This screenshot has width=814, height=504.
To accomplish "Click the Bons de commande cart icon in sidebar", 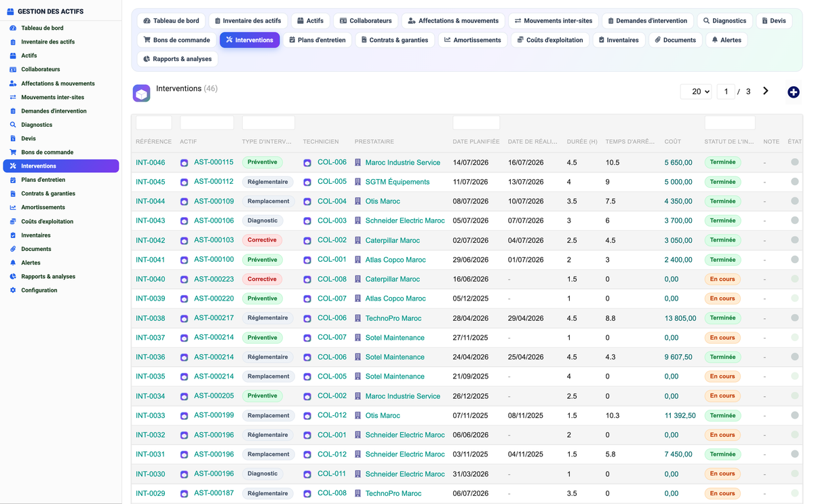I will [13, 152].
